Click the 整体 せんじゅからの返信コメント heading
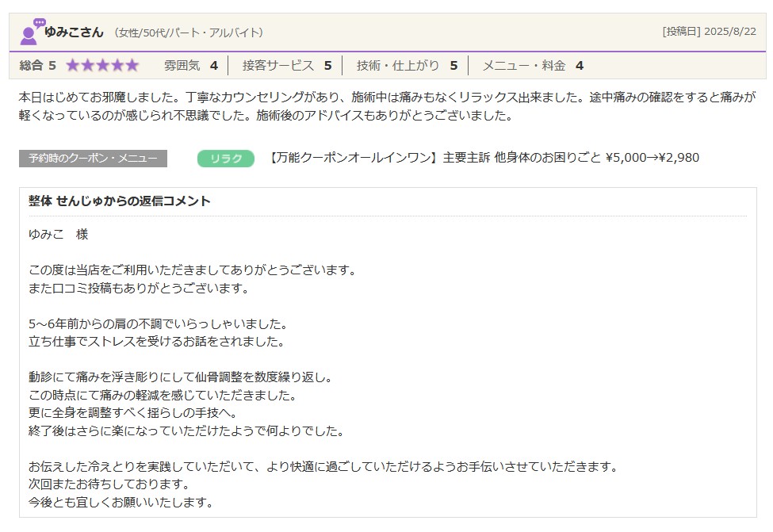The image size is (773, 532). pos(119,201)
